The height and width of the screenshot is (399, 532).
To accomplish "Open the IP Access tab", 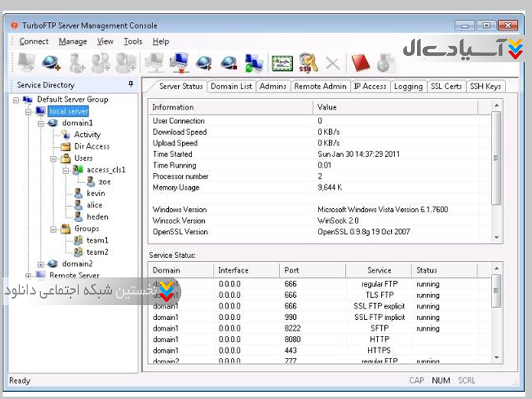I will coord(370,86).
